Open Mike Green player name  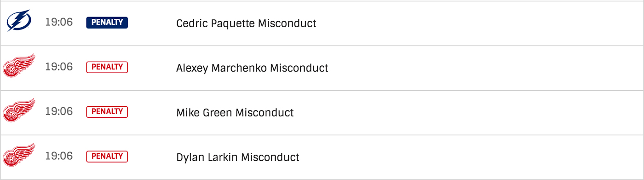click(204, 112)
